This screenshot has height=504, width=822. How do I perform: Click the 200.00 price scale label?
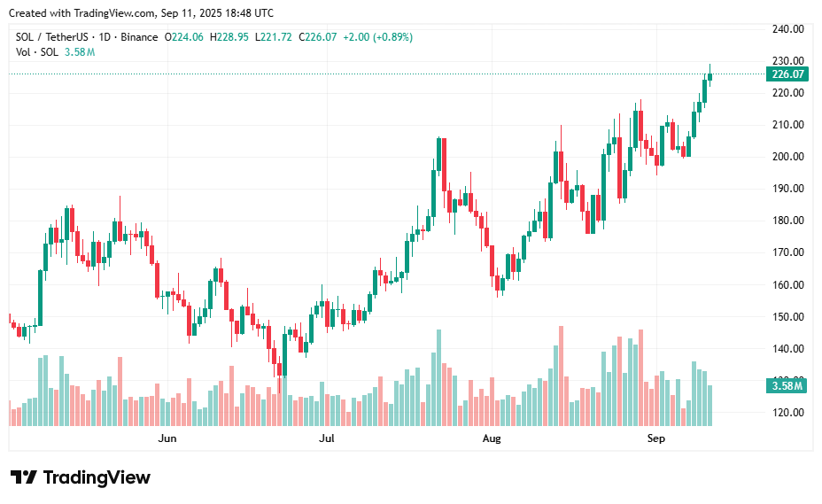click(x=787, y=157)
